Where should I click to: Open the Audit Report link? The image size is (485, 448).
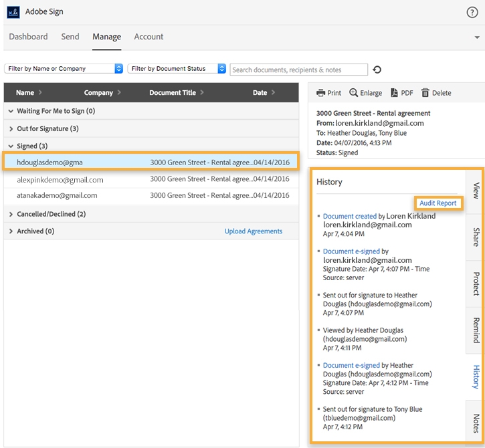point(438,203)
